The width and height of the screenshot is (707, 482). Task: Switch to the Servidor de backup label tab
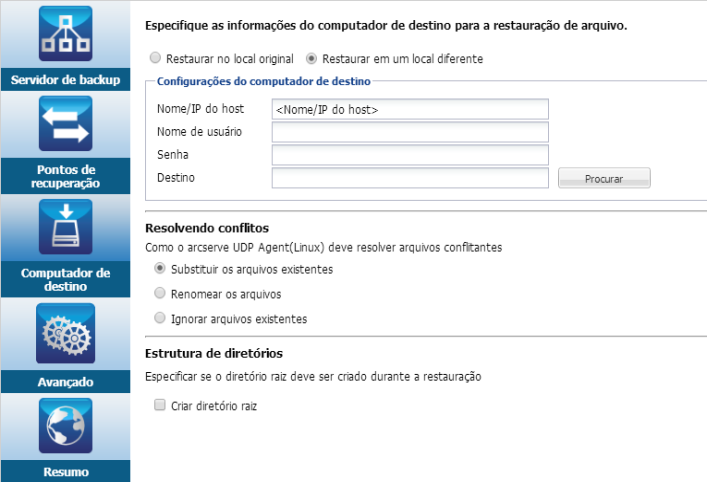coord(65,80)
